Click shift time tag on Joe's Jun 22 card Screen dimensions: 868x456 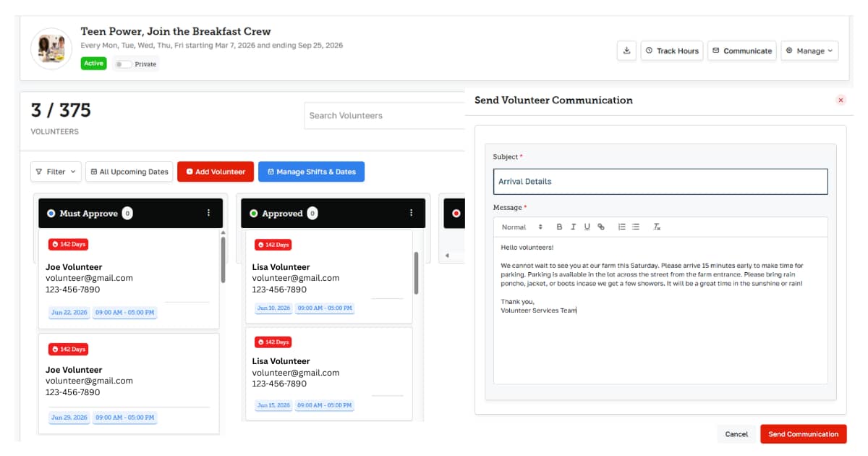pos(124,313)
